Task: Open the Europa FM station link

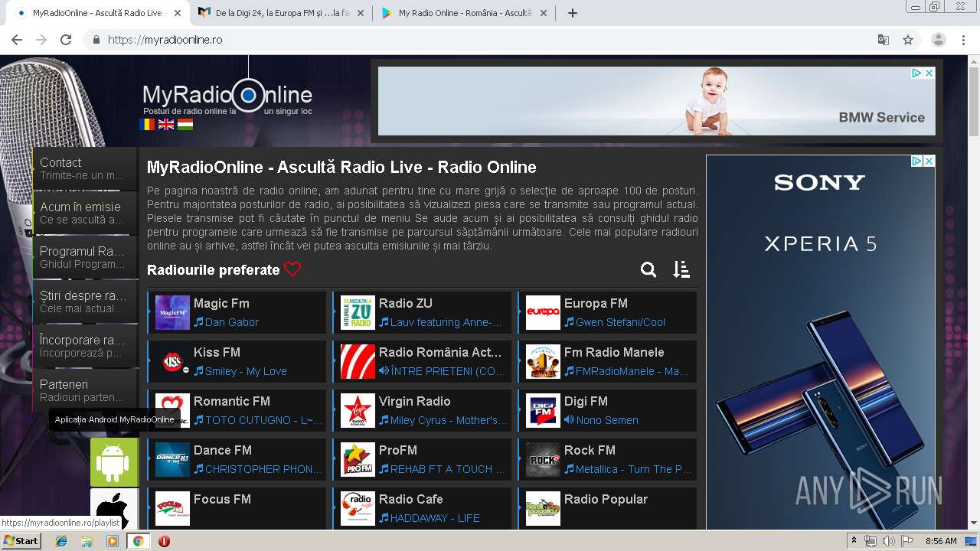Action: click(596, 303)
